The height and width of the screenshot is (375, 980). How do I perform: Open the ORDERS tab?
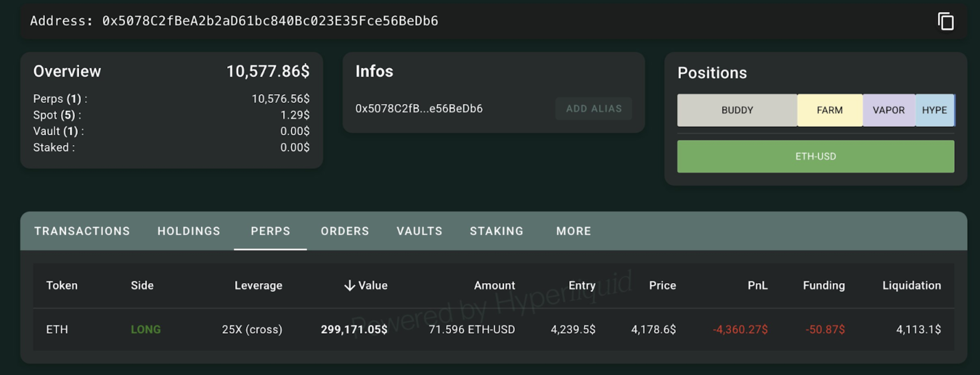(x=345, y=231)
